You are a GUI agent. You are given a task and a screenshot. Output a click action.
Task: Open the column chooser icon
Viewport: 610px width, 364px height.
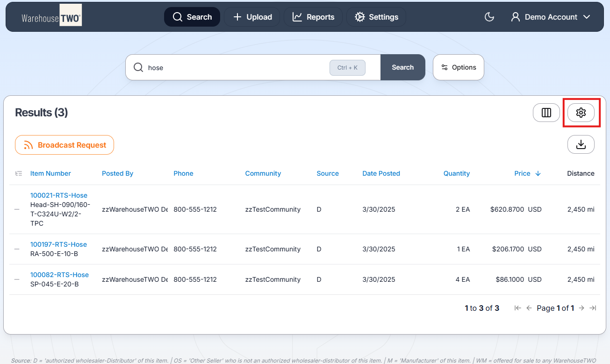546,113
